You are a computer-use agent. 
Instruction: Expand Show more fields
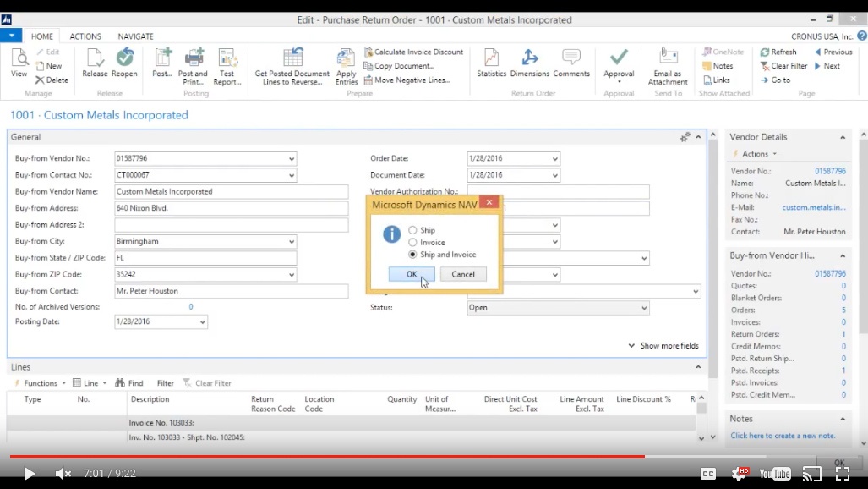click(663, 345)
